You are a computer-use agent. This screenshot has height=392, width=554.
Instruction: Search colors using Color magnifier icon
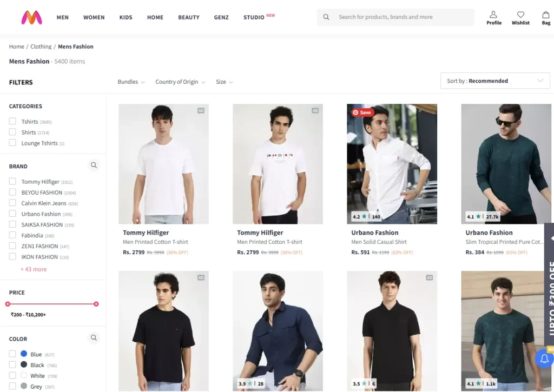click(94, 337)
